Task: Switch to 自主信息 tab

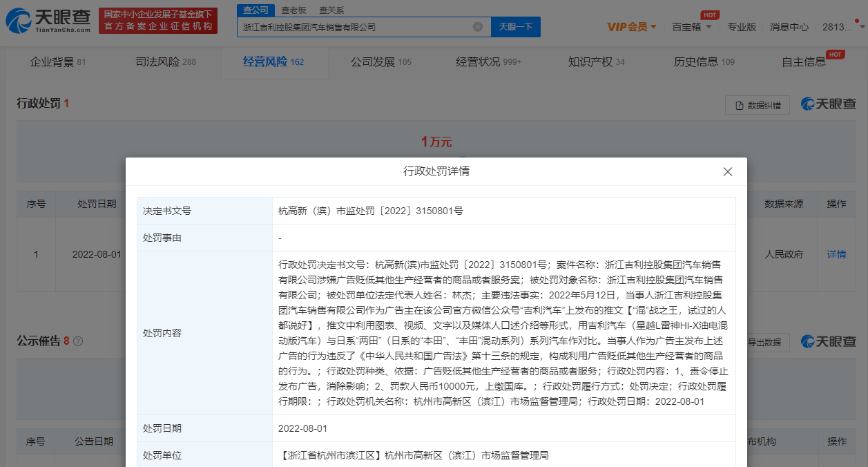Action: tap(804, 61)
